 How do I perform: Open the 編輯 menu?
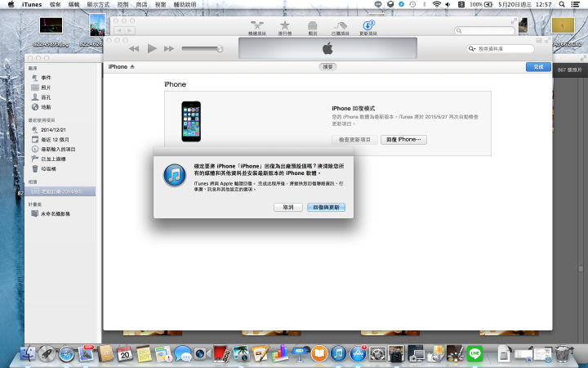point(73,5)
